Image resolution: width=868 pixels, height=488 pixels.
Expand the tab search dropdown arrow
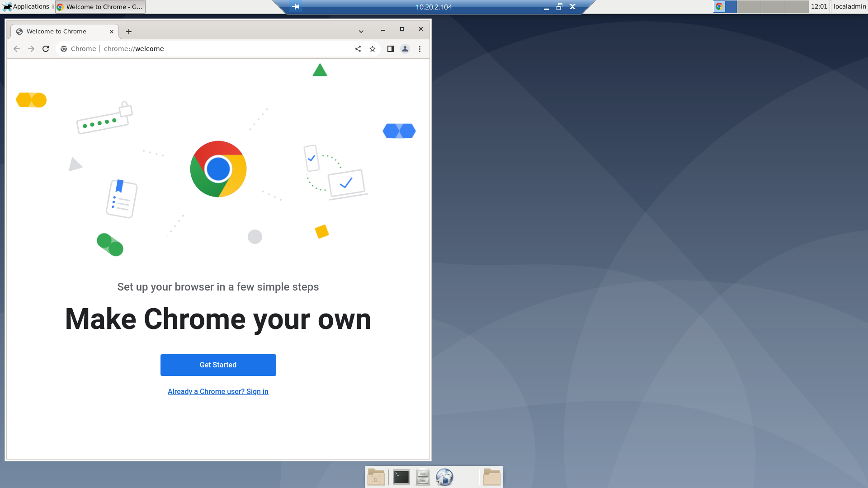pyautogui.click(x=361, y=32)
